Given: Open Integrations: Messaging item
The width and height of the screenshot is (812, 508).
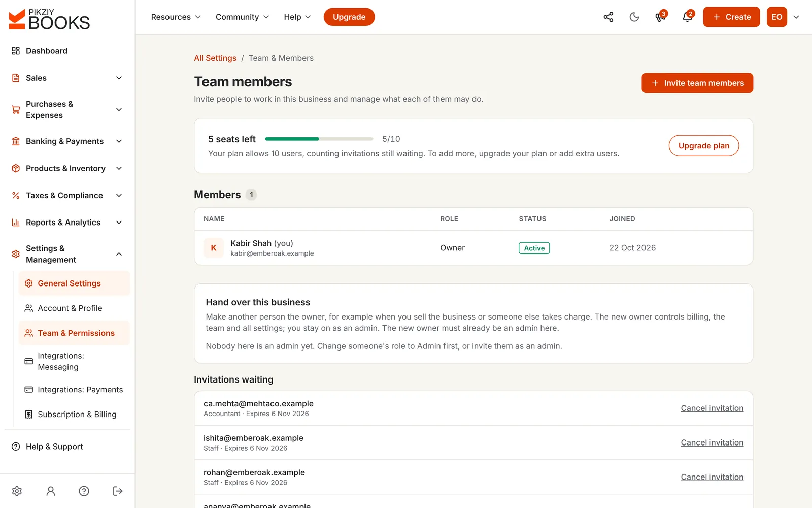Looking at the screenshot, I should [74, 361].
